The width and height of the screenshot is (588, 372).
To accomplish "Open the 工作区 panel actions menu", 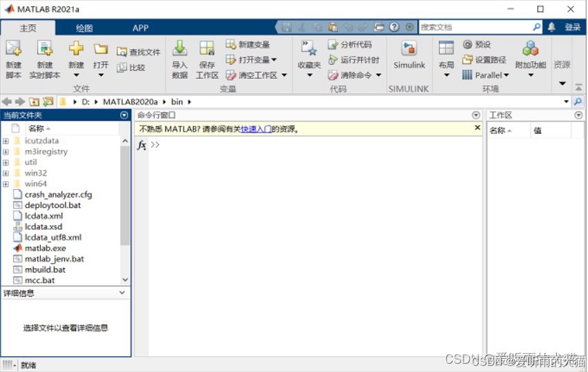I will [578, 115].
